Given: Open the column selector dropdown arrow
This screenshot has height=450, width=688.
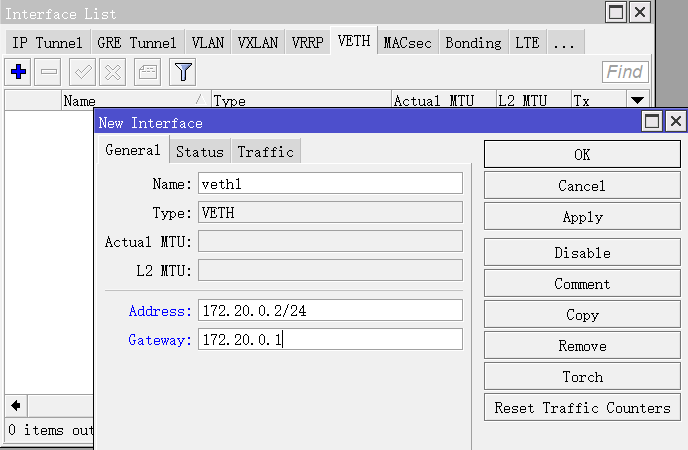Looking at the screenshot, I should [637, 100].
